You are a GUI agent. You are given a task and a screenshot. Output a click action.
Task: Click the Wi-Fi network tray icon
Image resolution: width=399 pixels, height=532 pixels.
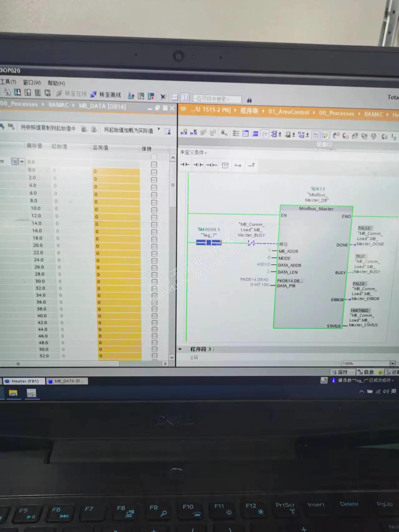(378, 391)
